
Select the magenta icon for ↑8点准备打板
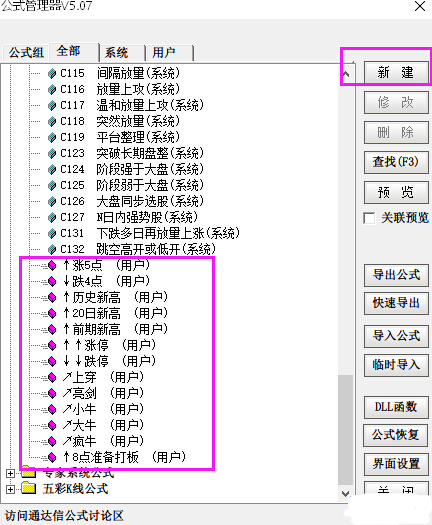(x=52, y=457)
